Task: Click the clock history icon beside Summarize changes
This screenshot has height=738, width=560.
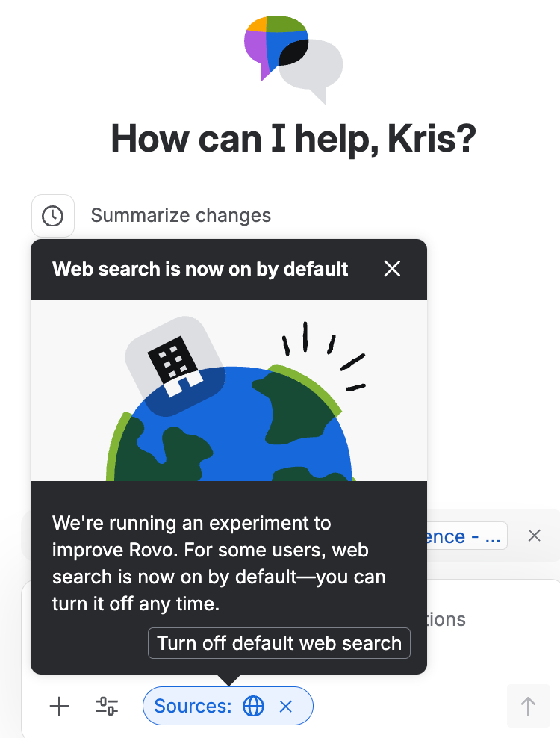Action: 53,216
